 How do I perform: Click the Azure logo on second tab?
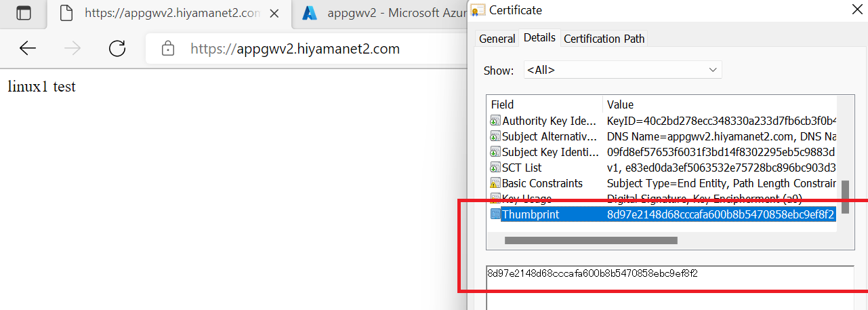pyautogui.click(x=310, y=13)
